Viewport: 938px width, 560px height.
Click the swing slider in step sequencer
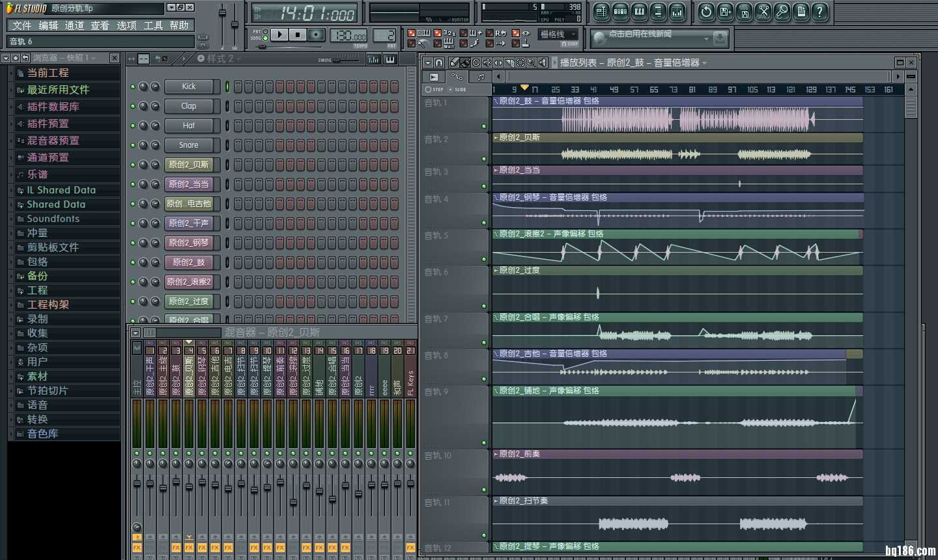pyautogui.click(x=345, y=60)
